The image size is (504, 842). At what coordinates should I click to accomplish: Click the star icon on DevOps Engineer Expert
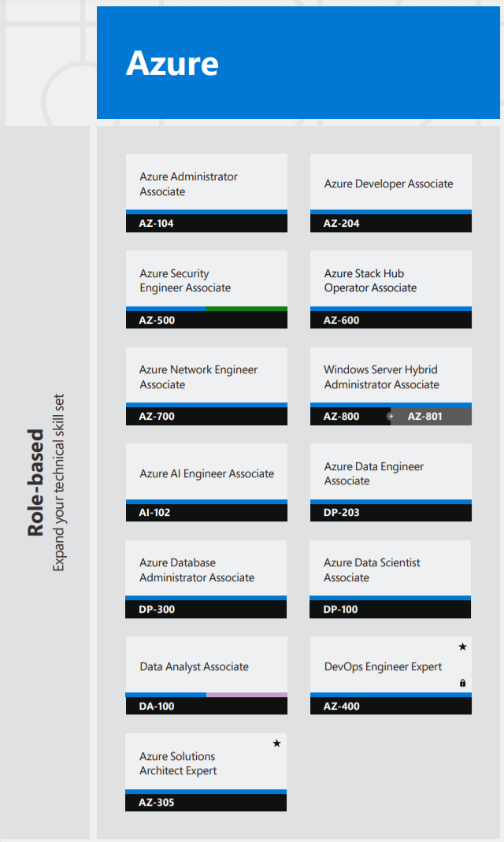(462, 647)
